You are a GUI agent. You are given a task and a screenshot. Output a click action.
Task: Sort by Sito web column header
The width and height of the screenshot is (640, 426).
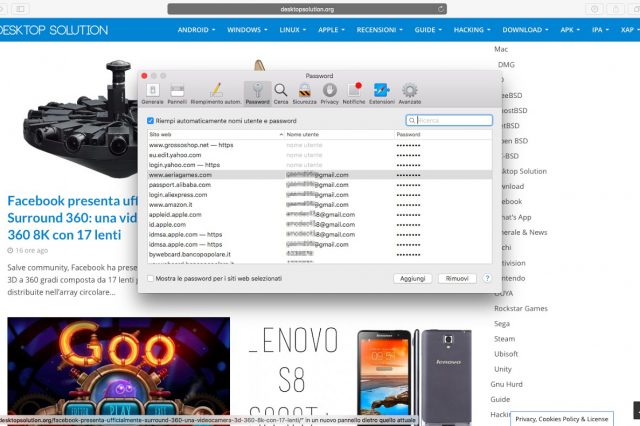coord(216,134)
